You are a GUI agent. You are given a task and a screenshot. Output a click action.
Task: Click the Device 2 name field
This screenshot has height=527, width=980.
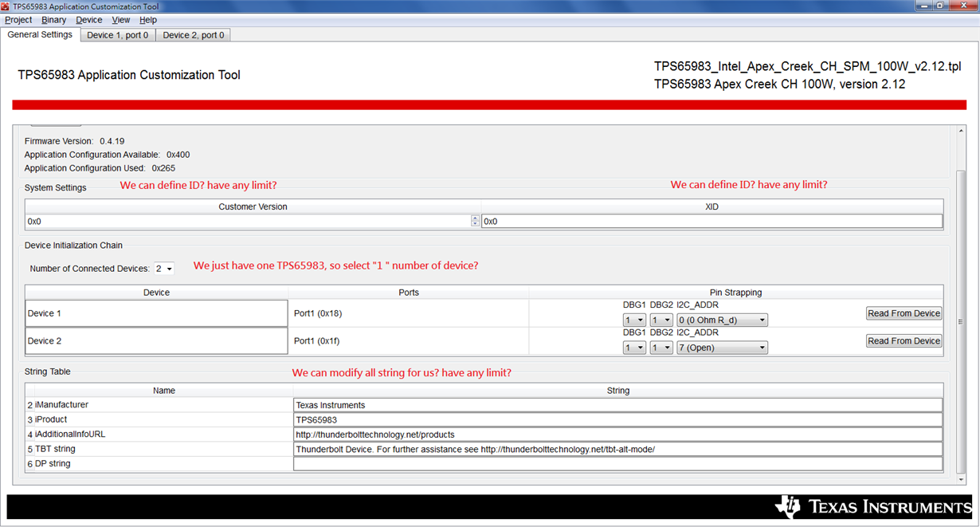156,340
